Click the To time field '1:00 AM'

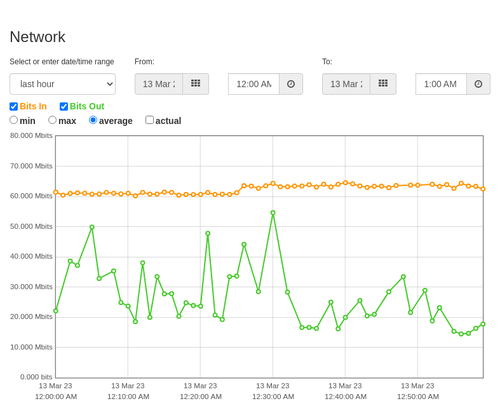tap(441, 84)
